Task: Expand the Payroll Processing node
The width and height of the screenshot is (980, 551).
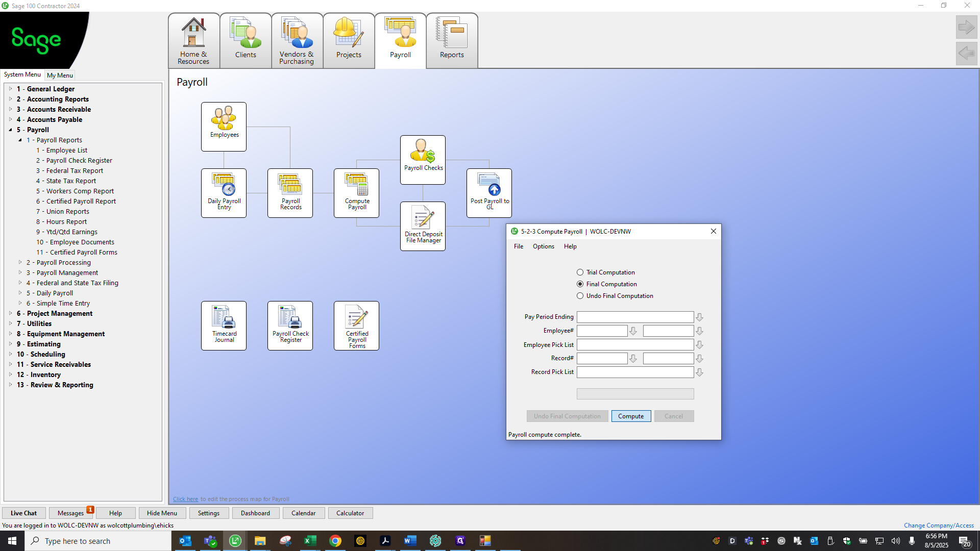Action: click(x=20, y=262)
